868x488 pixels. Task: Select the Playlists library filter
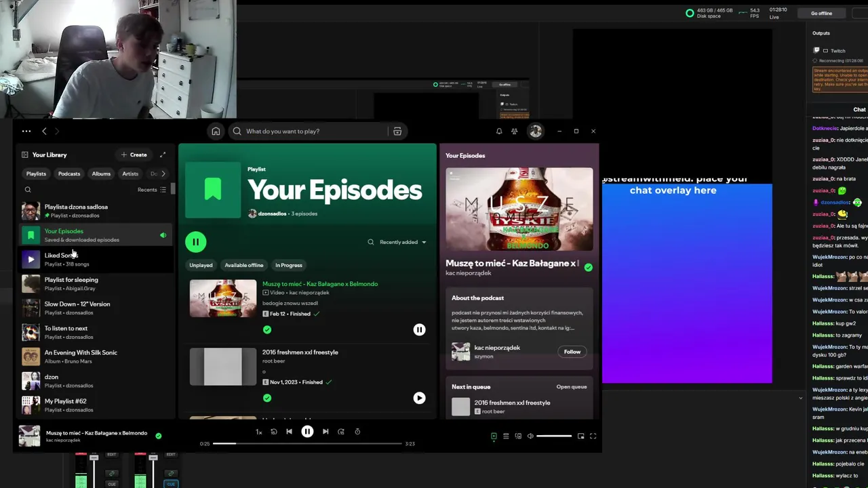point(36,174)
